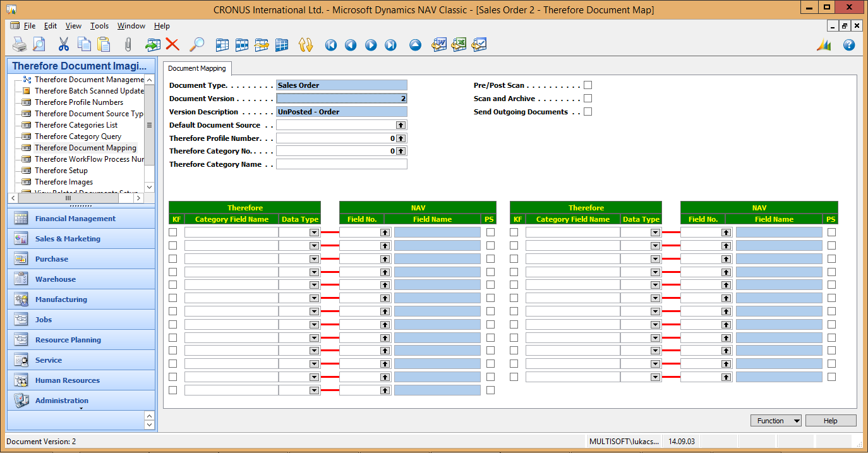Click the Sort arrows toolbar icon

306,44
